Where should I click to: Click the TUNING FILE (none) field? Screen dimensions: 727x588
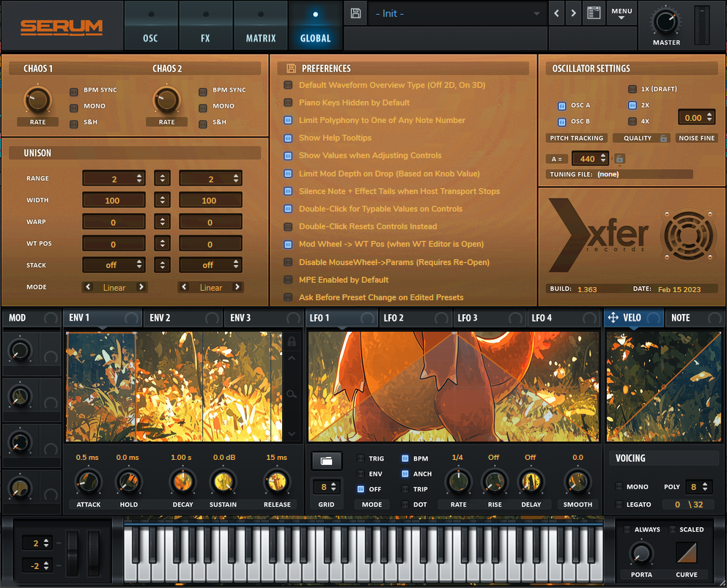[619, 174]
